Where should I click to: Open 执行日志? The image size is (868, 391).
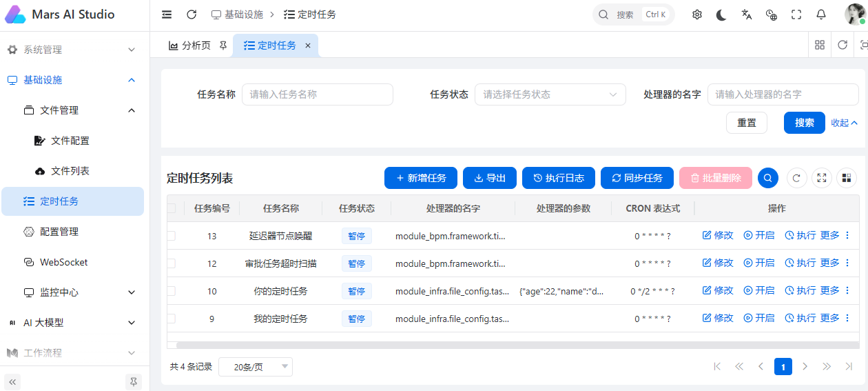pos(559,178)
